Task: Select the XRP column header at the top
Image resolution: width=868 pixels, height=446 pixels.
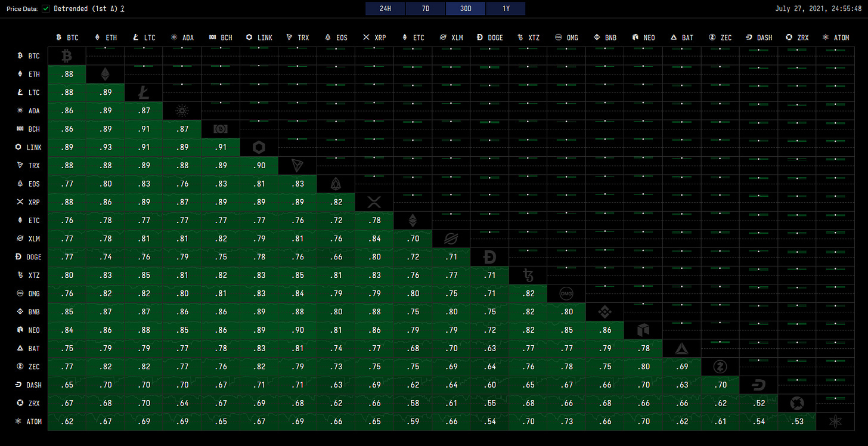Action: (374, 37)
